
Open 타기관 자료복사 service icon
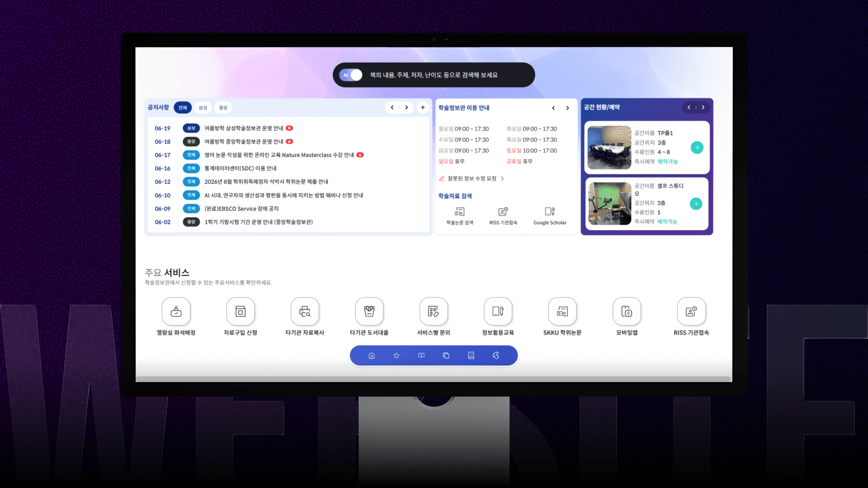click(305, 311)
